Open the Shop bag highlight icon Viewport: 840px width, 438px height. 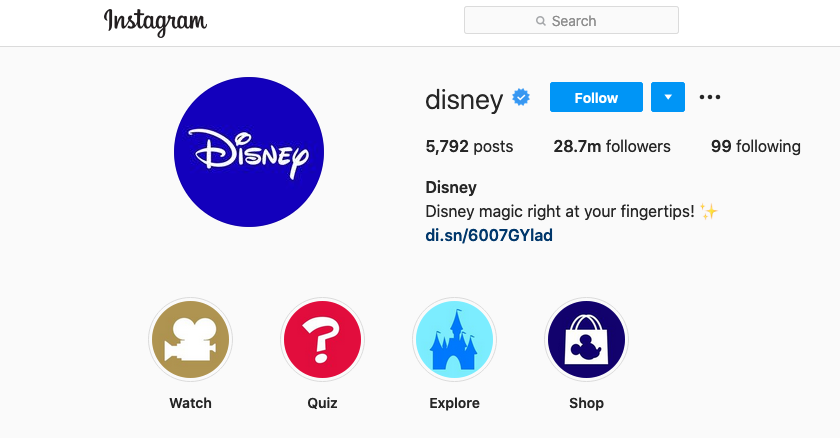(x=586, y=341)
